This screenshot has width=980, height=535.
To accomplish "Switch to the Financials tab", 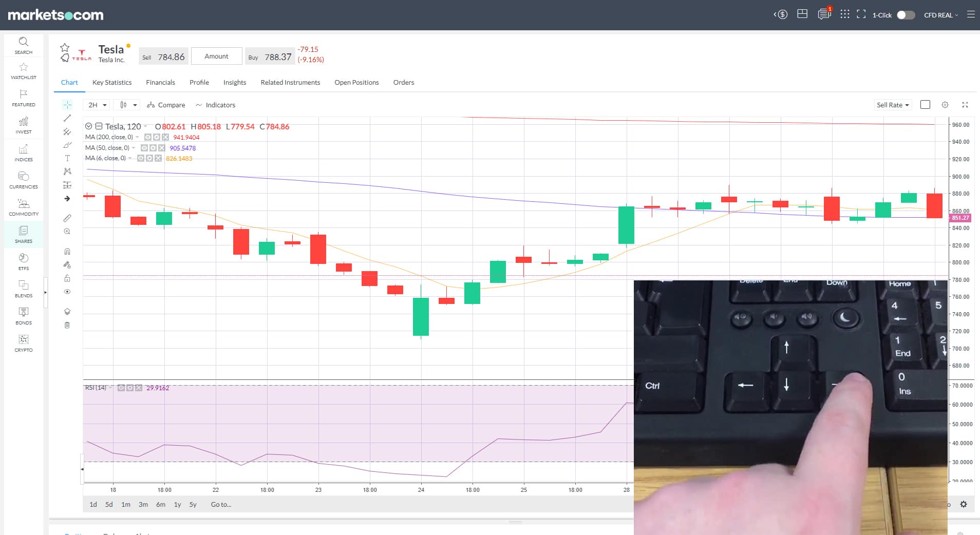I will 160,82.
